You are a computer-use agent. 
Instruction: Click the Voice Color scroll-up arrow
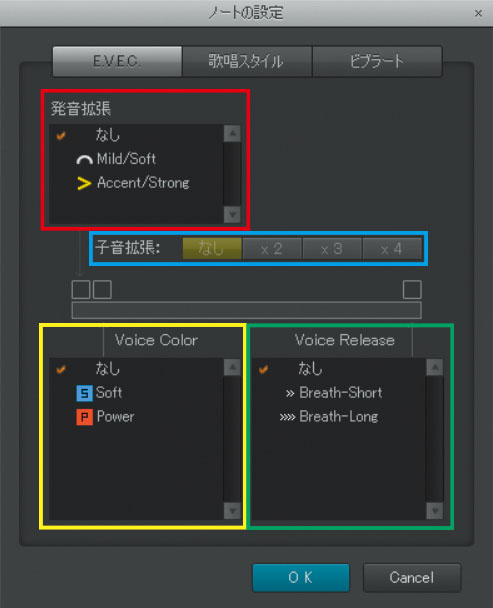click(232, 367)
